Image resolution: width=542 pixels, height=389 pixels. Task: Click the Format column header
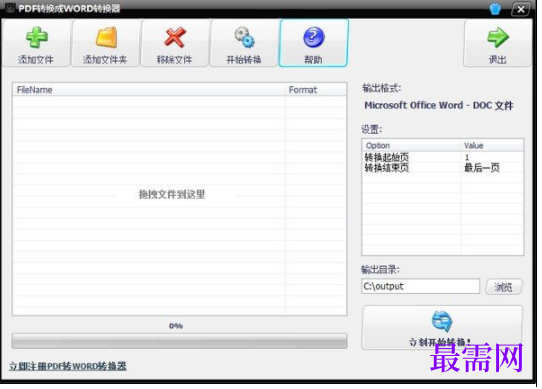pyautogui.click(x=316, y=90)
